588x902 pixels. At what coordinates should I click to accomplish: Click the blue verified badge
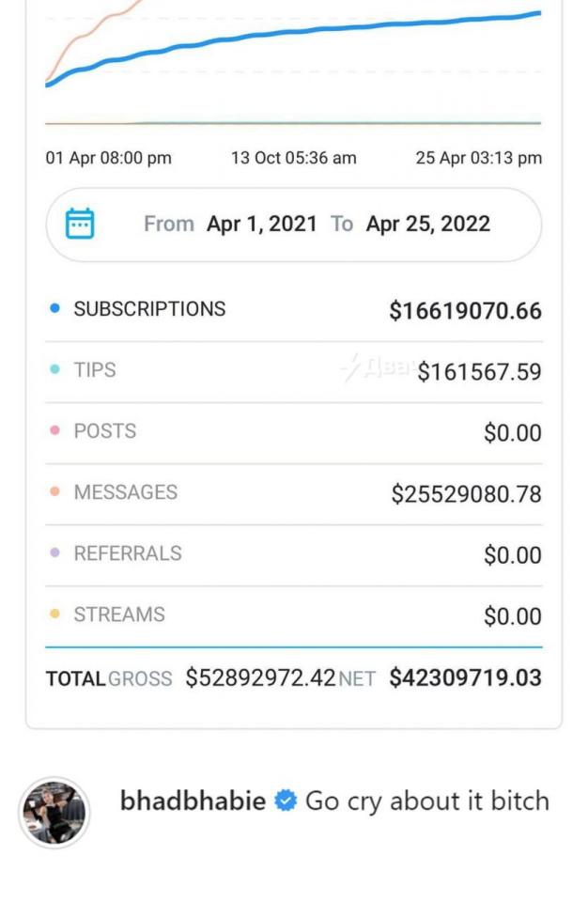[x=286, y=801]
